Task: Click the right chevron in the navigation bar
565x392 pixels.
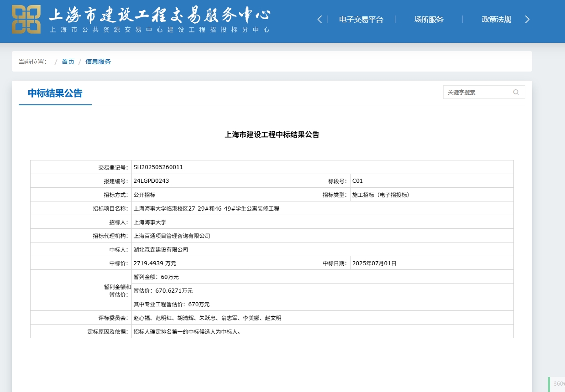Action: (527, 20)
